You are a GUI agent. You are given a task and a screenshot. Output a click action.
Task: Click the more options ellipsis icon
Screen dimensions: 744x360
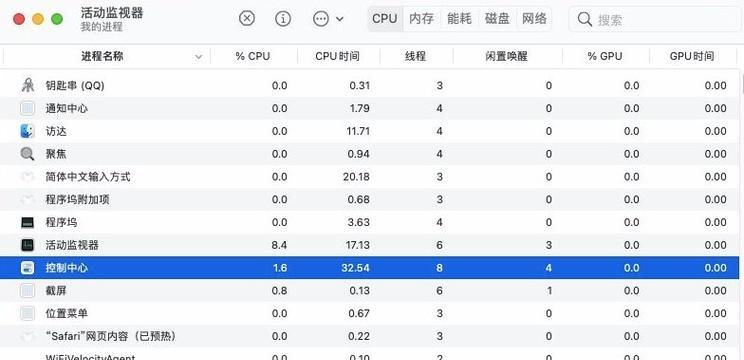[x=321, y=19]
